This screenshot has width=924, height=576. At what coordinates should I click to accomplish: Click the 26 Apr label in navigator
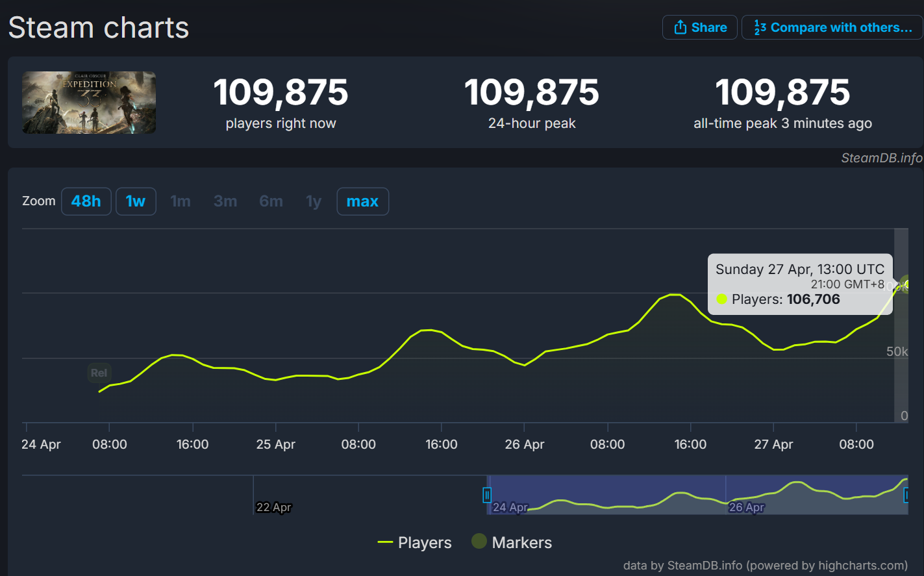pyautogui.click(x=746, y=507)
